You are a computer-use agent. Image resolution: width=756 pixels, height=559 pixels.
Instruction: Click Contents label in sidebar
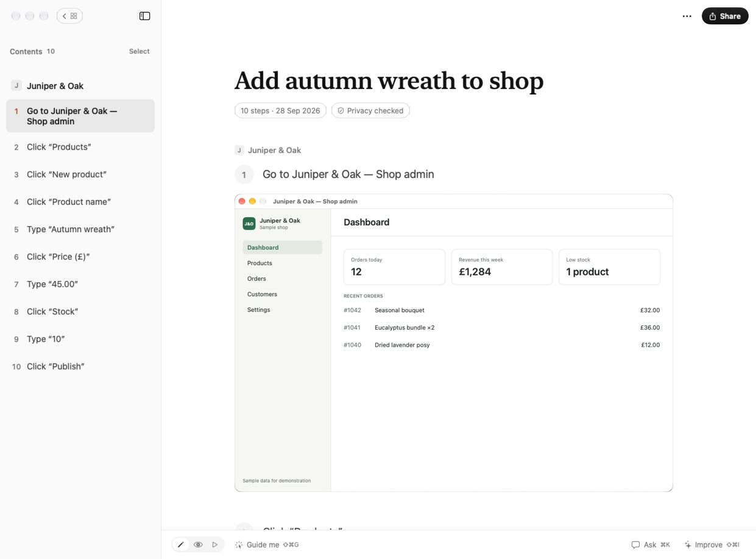click(26, 51)
